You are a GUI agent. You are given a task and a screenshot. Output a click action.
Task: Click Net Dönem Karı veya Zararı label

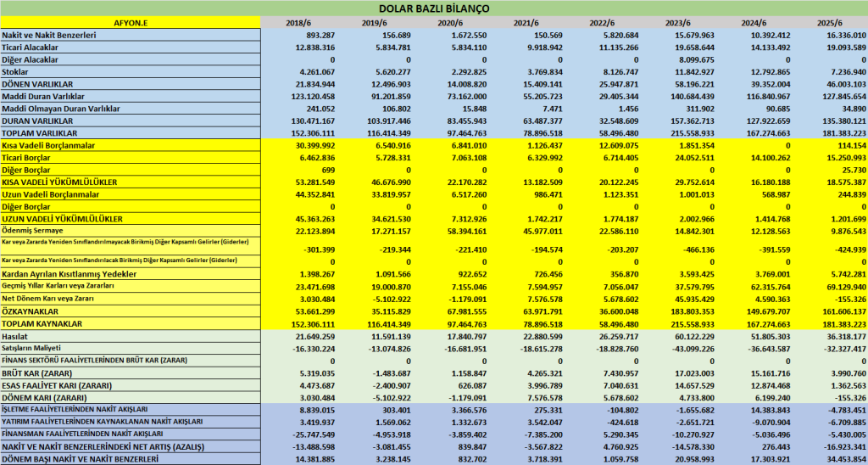point(47,298)
